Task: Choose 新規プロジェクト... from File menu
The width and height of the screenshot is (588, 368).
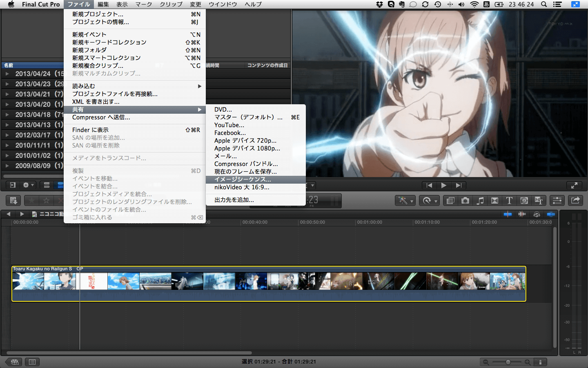Action: (x=135, y=14)
